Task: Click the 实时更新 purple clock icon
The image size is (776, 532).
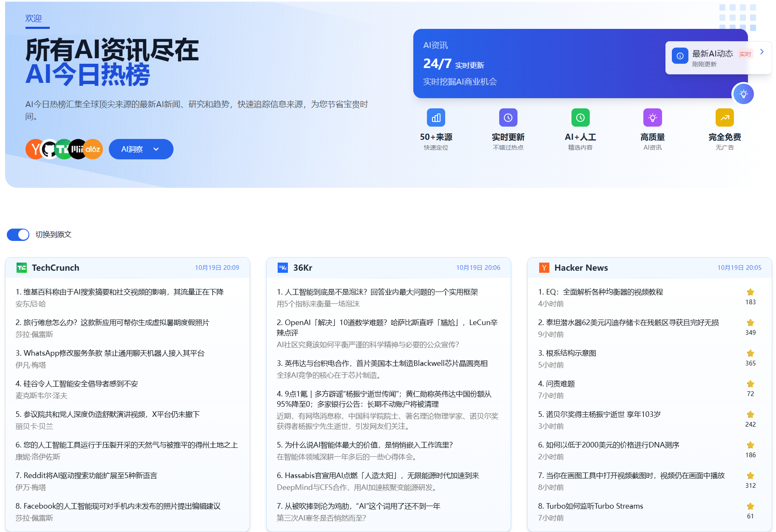Action: tap(508, 118)
